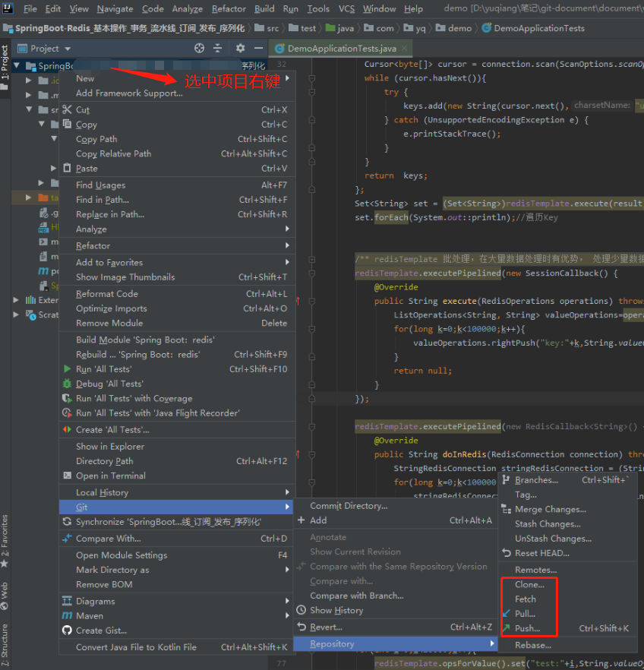644x670 pixels.
Task: Click the Create 'All Tests' icon
Action: coord(67,429)
